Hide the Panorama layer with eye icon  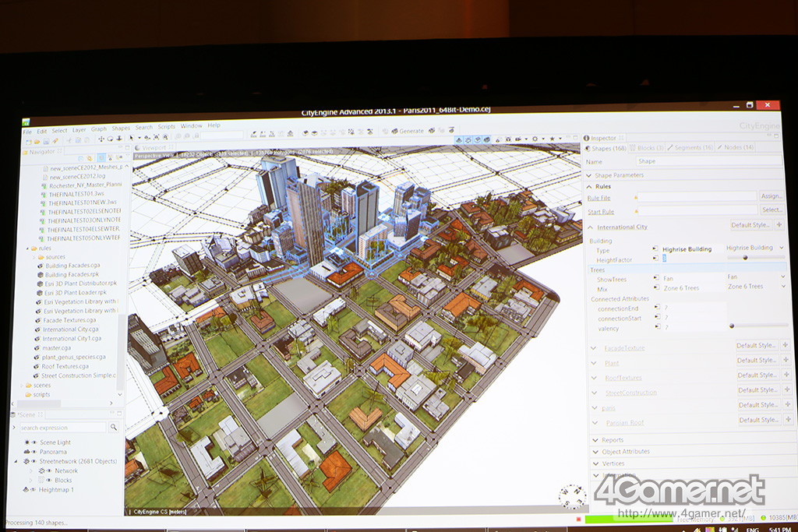click(34, 452)
